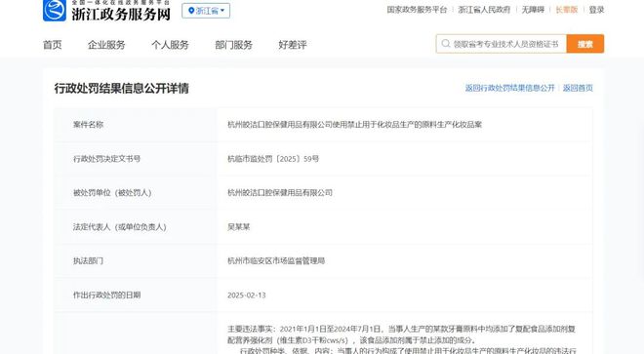Click the orange 搜索 button
Screen dimensions: 644x354
pyautogui.click(x=585, y=44)
